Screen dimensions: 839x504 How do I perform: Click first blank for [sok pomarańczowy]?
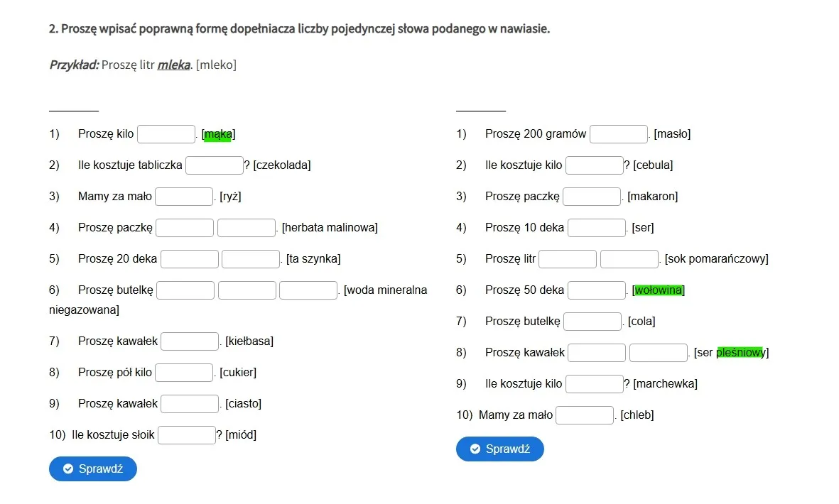click(568, 259)
